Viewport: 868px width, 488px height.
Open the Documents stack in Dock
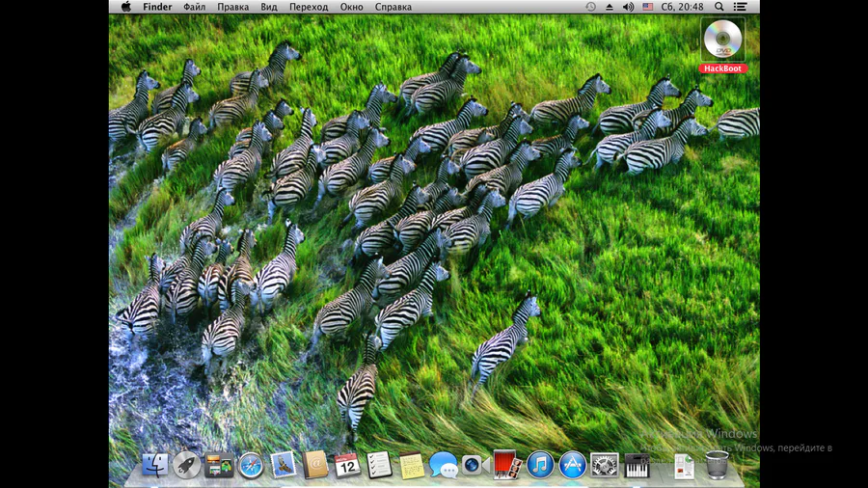684,466
